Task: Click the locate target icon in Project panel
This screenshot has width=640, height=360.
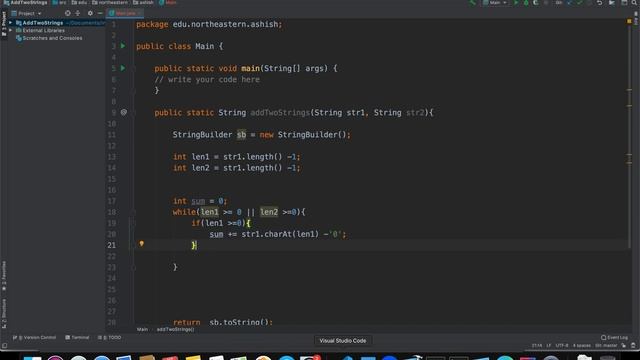Action: click(68, 13)
